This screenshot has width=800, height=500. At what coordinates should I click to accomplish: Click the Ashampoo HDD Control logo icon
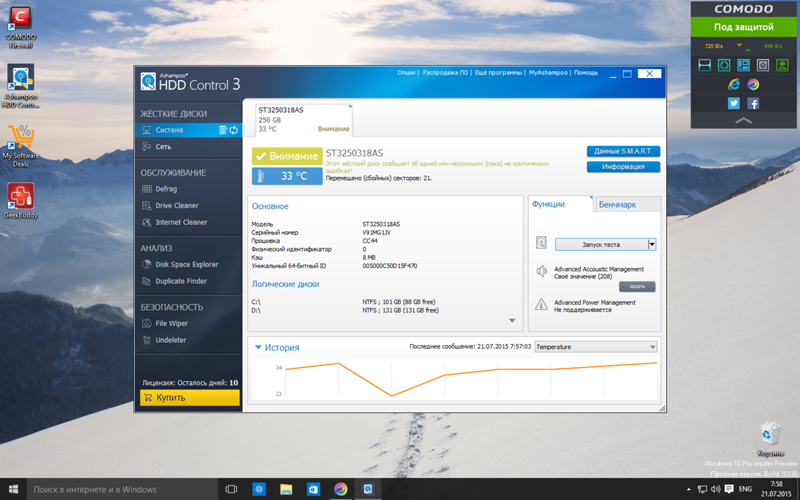tap(148, 82)
